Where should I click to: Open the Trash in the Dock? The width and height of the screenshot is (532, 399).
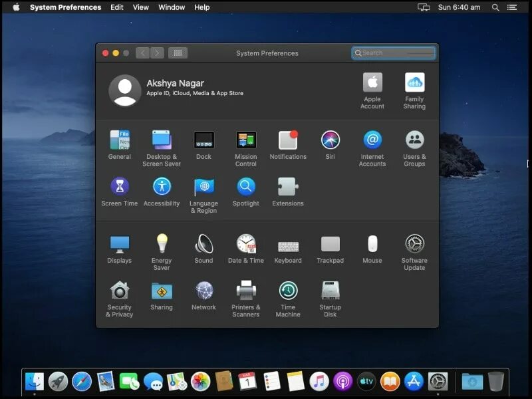pyautogui.click(x=496, y=381)
